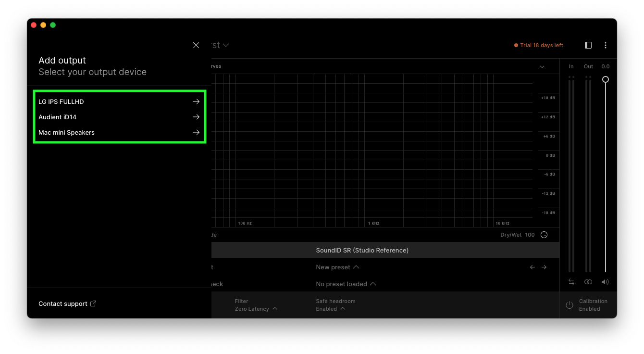Select SoundID SR (Studio Reference) target mode
The width and height of the screenshot is (644, 354).
(362, 250)
